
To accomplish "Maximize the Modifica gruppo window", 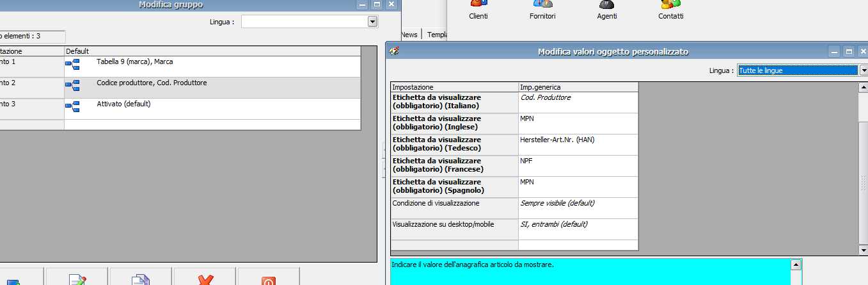I will pyautogui.click(x=377, y=4).
